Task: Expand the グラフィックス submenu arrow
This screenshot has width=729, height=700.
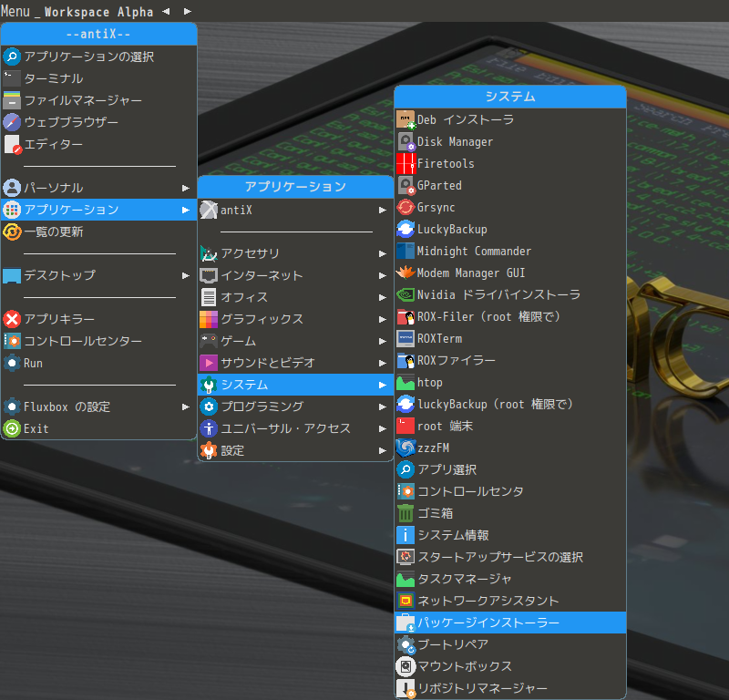Action: [382, 319]
